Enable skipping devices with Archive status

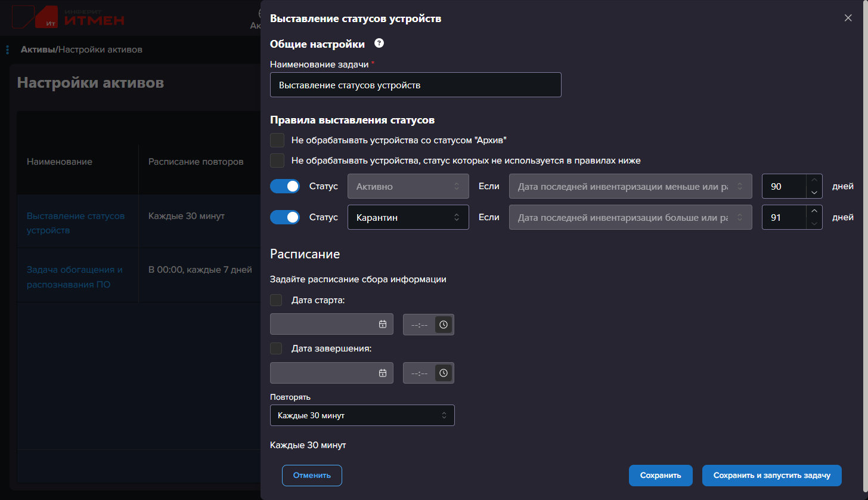(x=277, y=140)
